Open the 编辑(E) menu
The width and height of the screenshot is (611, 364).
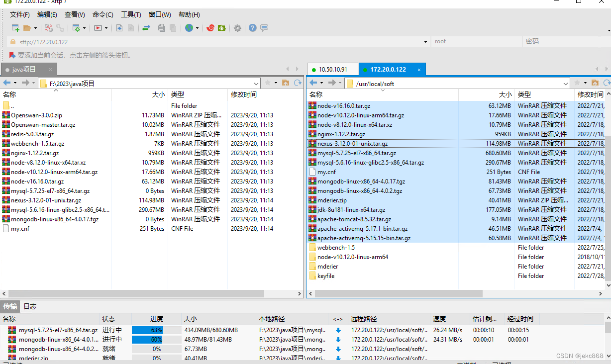[x=47, y=15]
